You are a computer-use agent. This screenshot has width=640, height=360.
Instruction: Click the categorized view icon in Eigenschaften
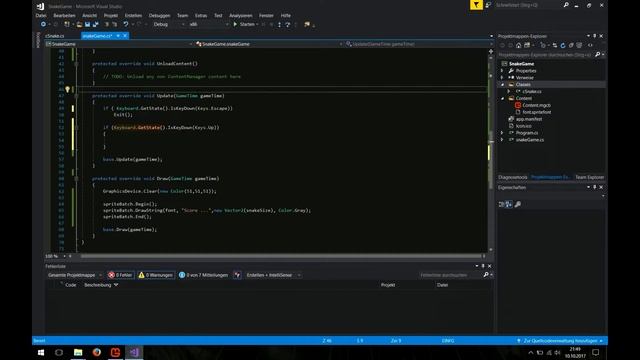(502, 204)
